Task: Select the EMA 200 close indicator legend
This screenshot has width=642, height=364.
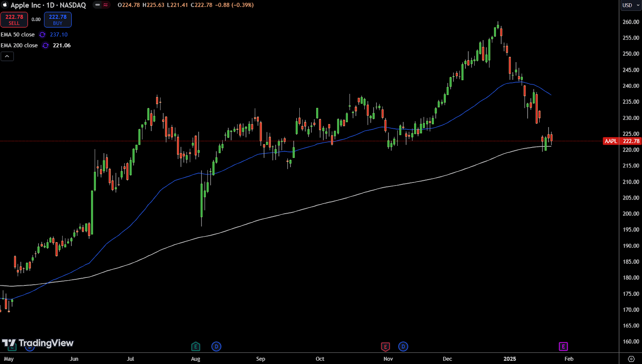Action: pos(19,45)
